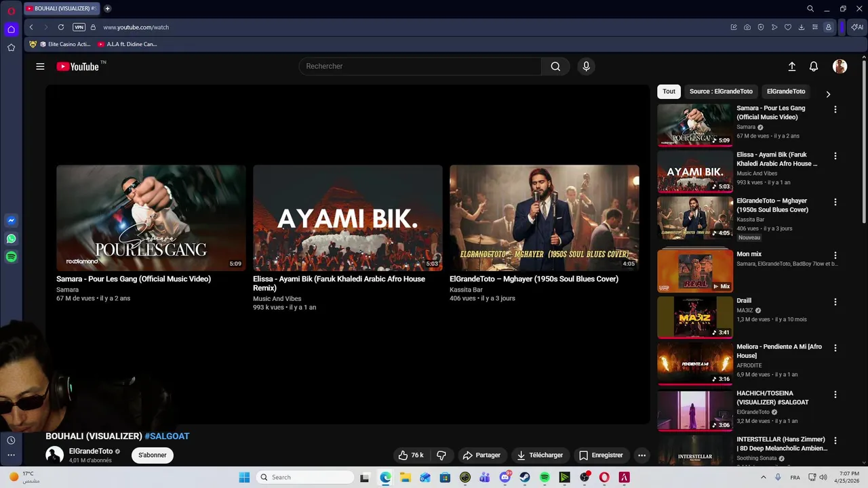
Task: Open the YouTube upload/create icon
Action: [791, 66]
